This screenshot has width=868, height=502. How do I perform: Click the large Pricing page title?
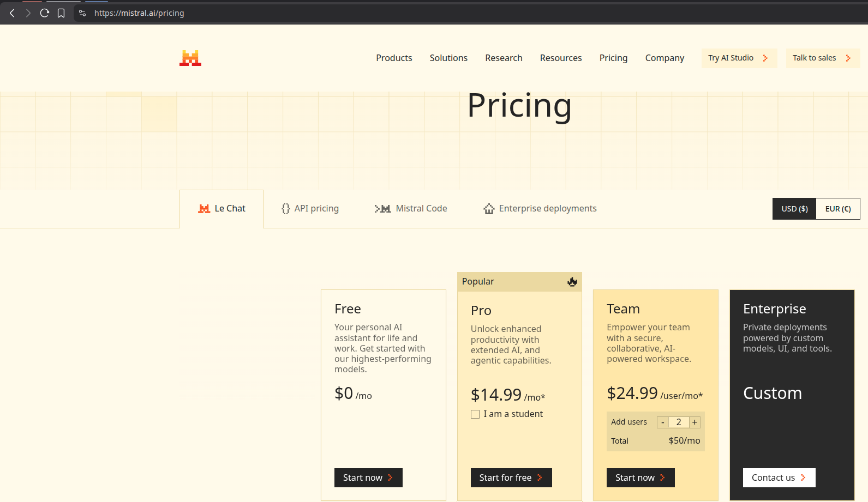(x=519, y=106)
